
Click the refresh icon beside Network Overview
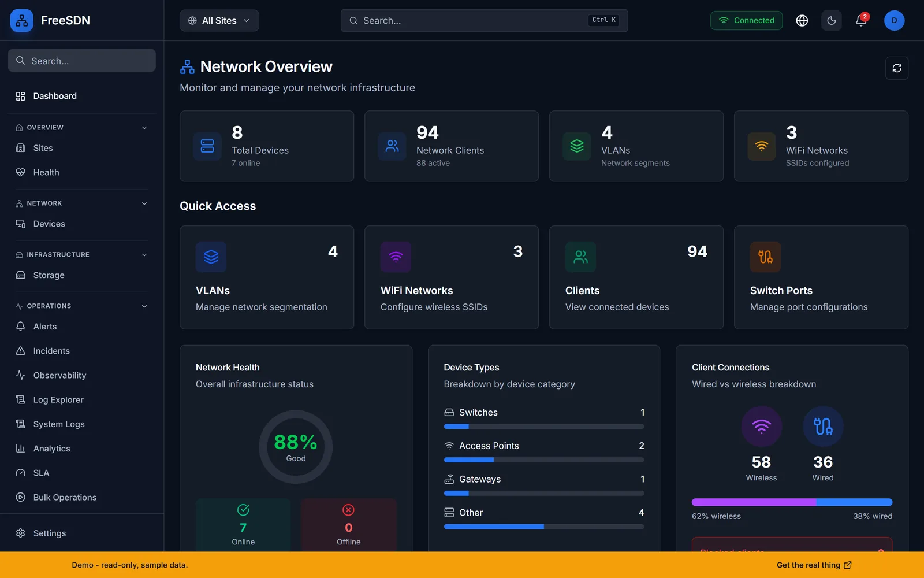tap(897, 68)
